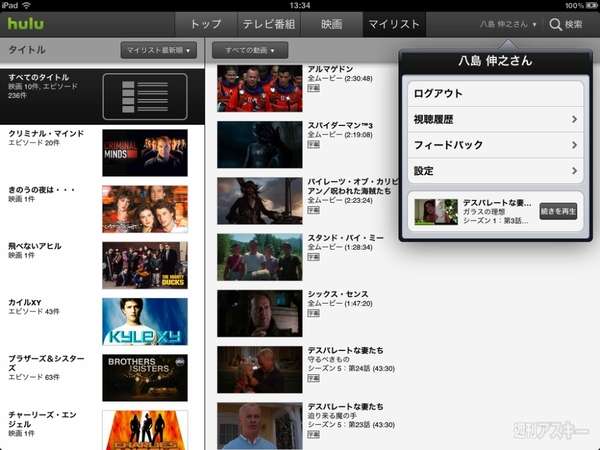Tap the battery icon in status bar
The height and width of the screenshot is (450, 600).
pyautogui.click(x=592, y=5)
